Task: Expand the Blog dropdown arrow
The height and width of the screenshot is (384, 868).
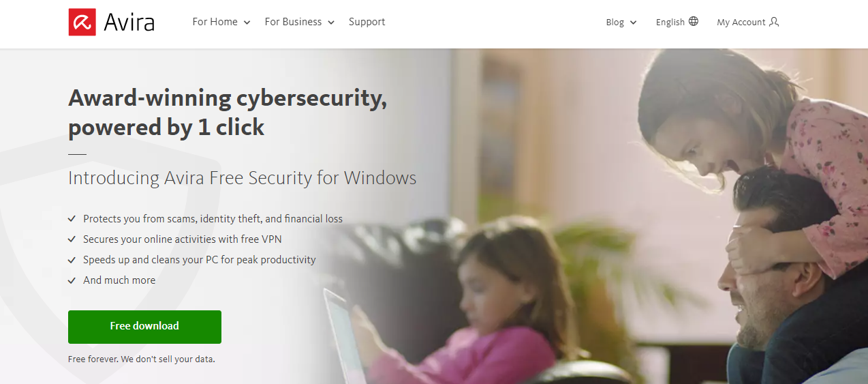Action: pyautogui.click(x=633, y=23)
